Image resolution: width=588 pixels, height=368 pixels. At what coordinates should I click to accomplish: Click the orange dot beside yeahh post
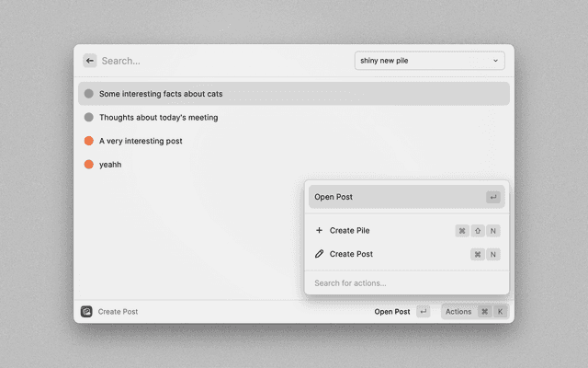(88, 165)
